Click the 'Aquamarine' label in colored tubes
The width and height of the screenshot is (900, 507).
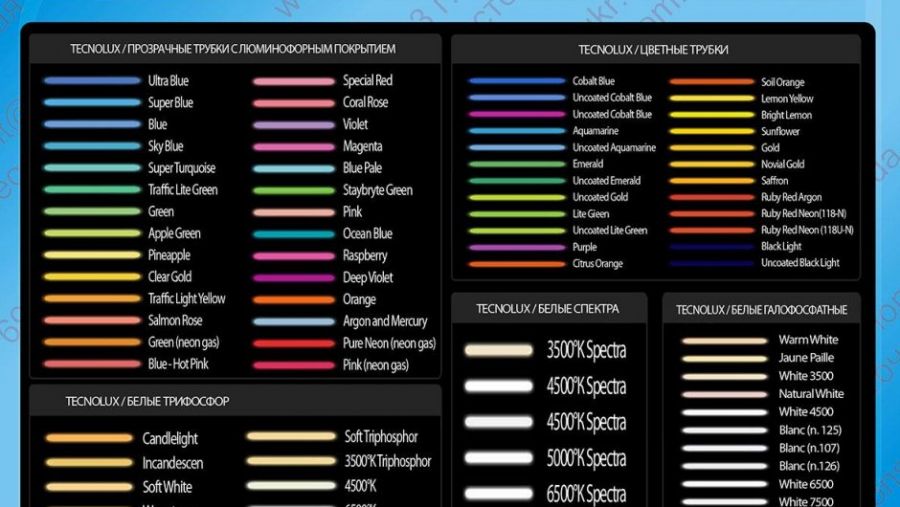595,131
